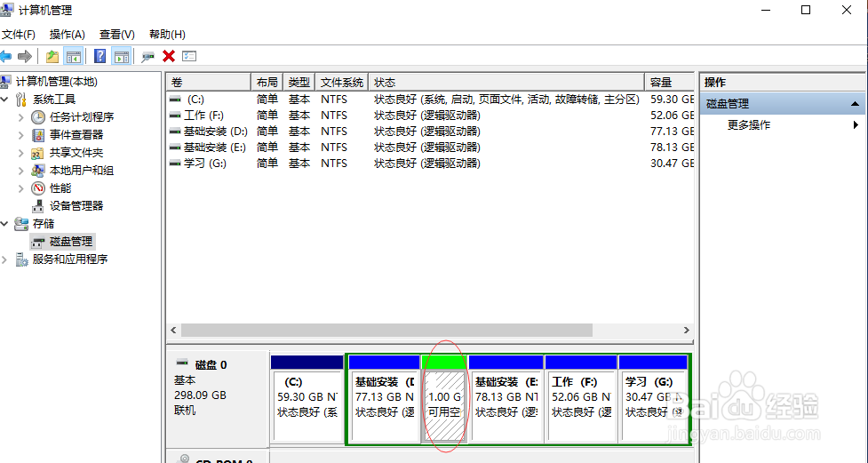Image resolution: width=868 pixels, height=463 pixels.
Task: Collapse the 系统工具 tree node
Action: pos(5,100)
